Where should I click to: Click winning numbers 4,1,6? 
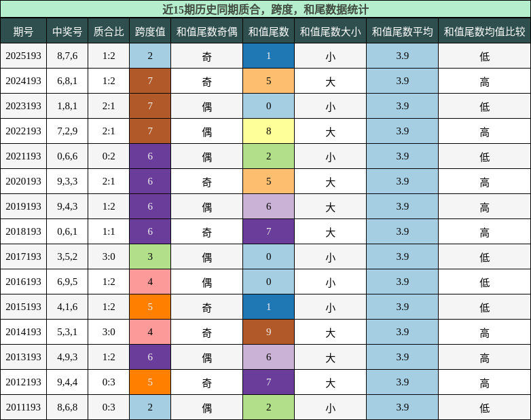point(67,307)
